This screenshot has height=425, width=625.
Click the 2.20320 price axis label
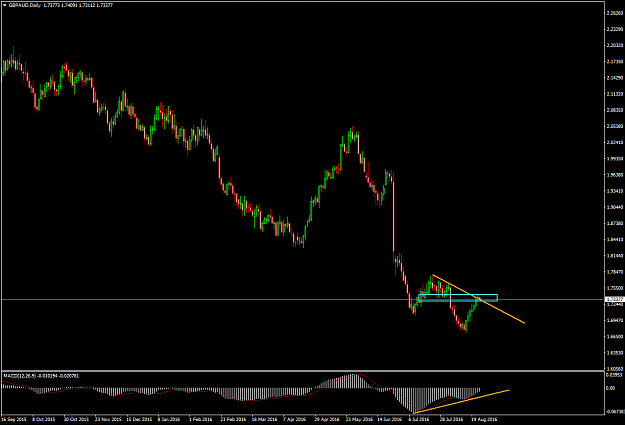pyautogui.click(x=615, y=45)
